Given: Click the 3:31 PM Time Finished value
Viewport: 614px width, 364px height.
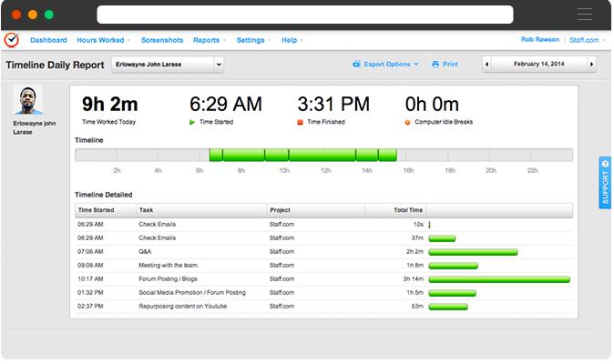Looking at the screenshot, I should (x=333, y=105).
